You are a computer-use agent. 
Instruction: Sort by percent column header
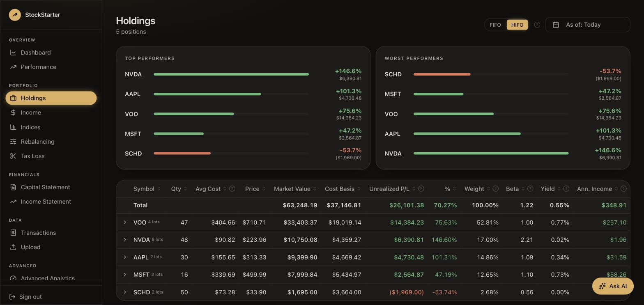point(451,189)
